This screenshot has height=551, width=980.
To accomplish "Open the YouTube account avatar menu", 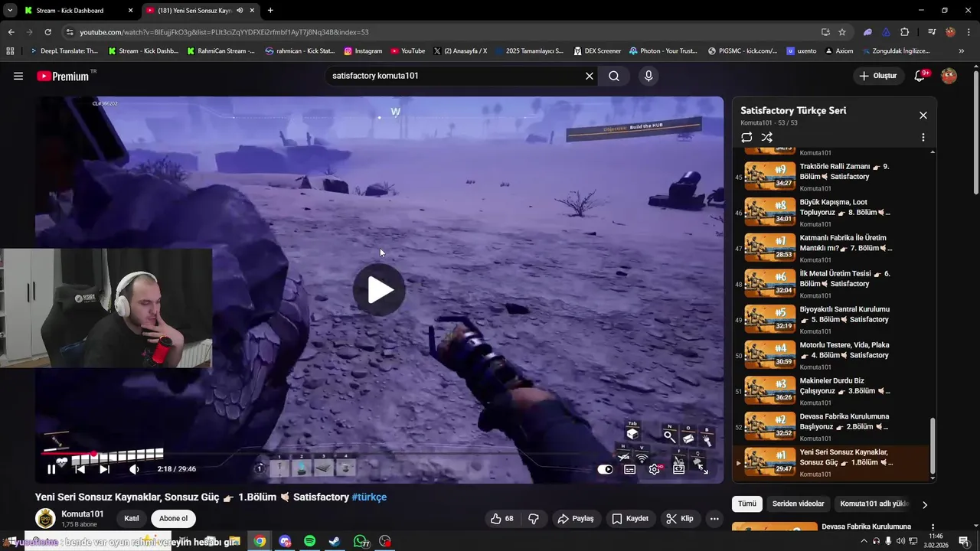I will (949, 76).
